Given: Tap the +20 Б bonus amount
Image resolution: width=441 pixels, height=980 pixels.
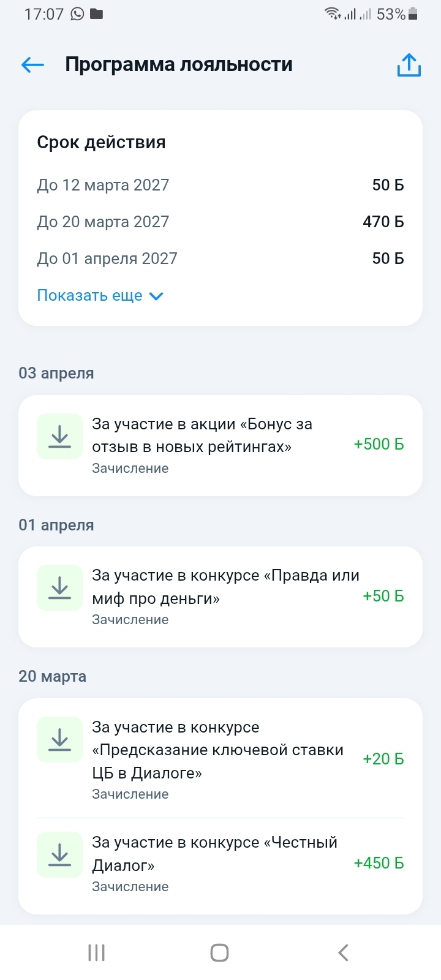Looking at the screenshot, I should pyautogui.click(x=383, y=759).
